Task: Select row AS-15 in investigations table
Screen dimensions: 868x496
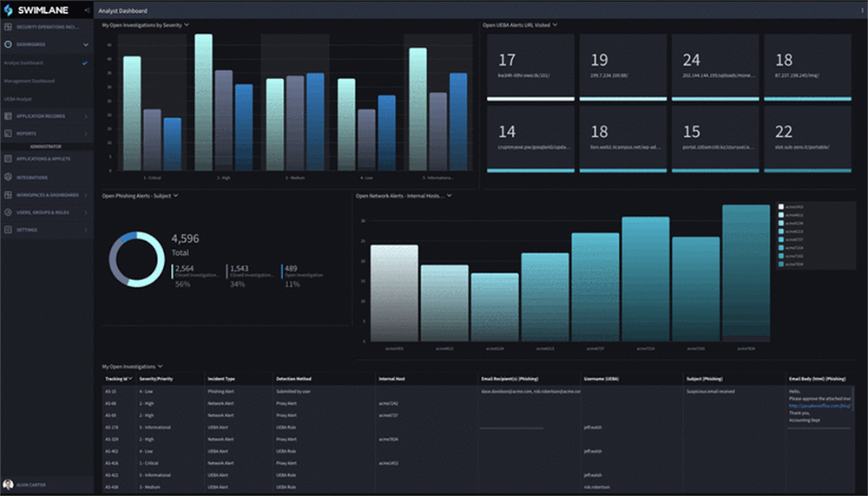Action: pos(478,391)
